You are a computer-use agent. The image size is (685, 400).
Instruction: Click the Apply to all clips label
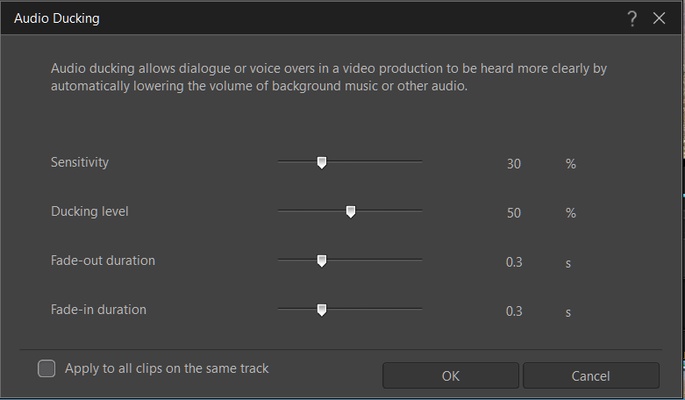pyautogui.click(x=166, y=368)
